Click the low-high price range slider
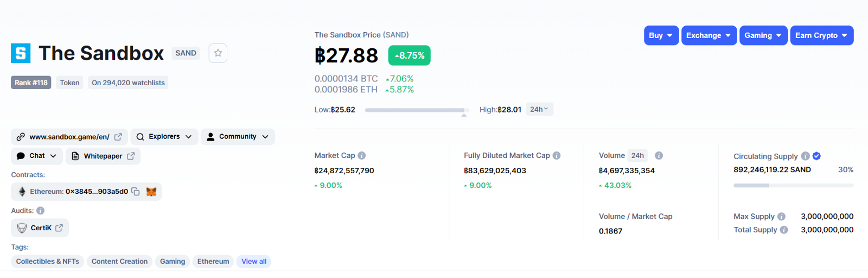The image size is (868, 278). [x=417, y=110]
